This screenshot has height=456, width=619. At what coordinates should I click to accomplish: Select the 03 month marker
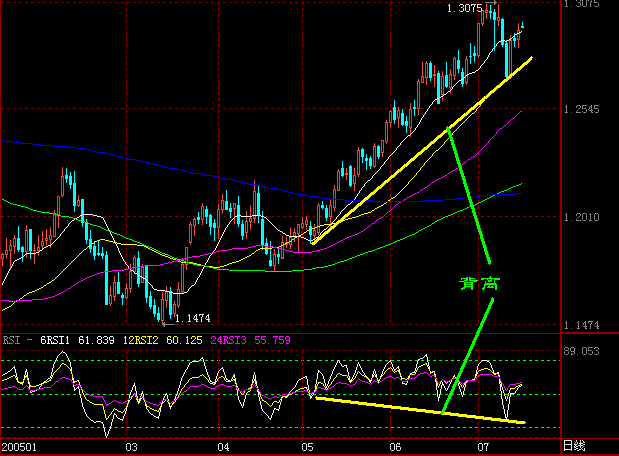131,447
